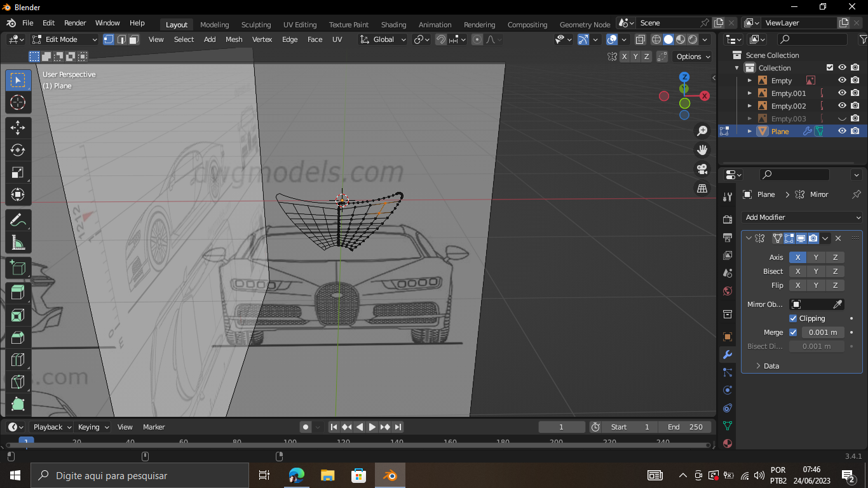Toggle the Clipping checkbox in Mirror modifier
Image resolution: width=868 pixels, height=488 pixels.
point(793,318)
